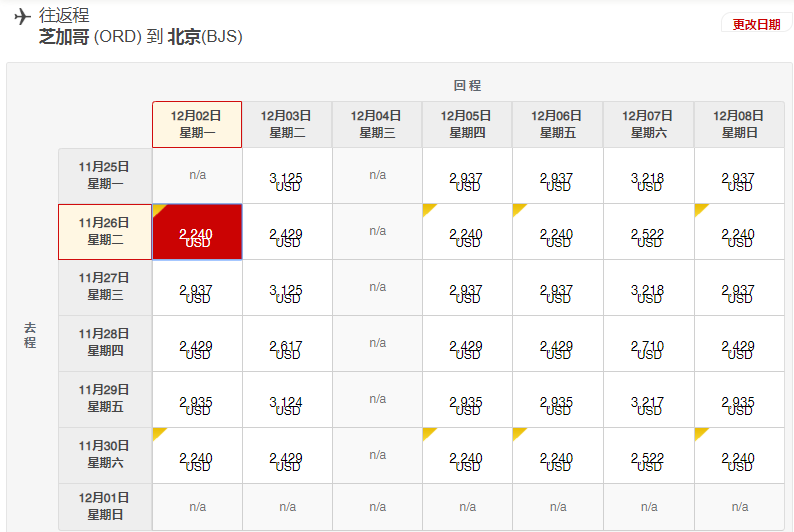Pick 3,217 USD fare for 11月29日 and 12月07日
The height and width of the screenshot is (532, 794).
pyautogui.click(x=649, y=399)
